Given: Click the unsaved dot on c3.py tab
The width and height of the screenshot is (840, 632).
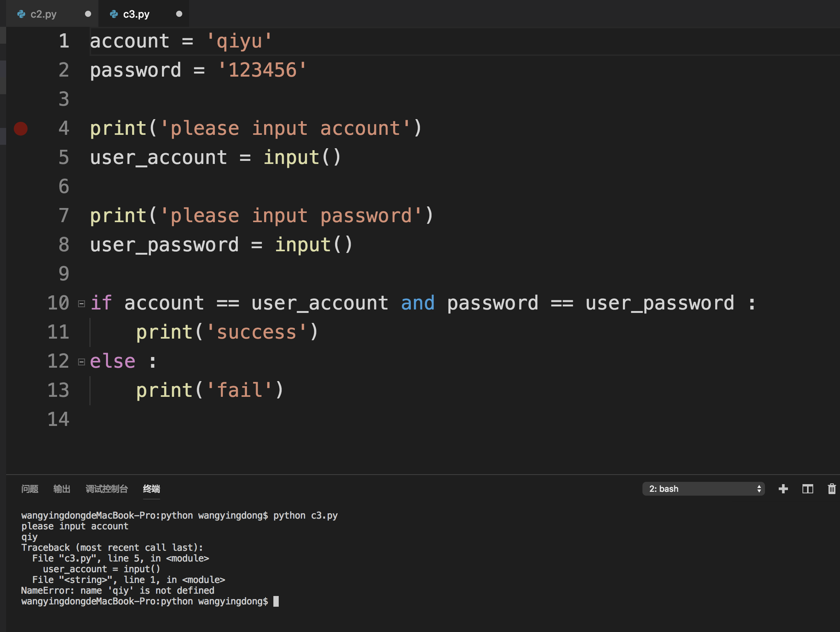Looking at the screenshot, I should click(x=179, y=14).
